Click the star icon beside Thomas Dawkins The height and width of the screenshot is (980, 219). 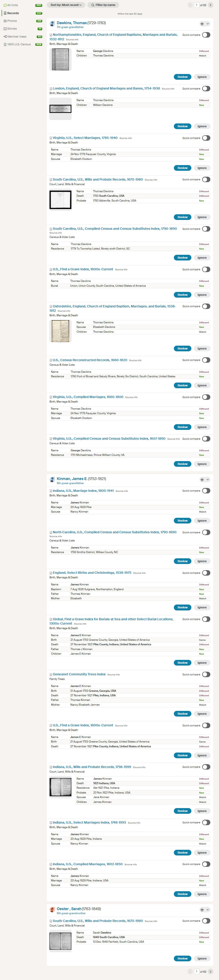click(x=202, y=24)
